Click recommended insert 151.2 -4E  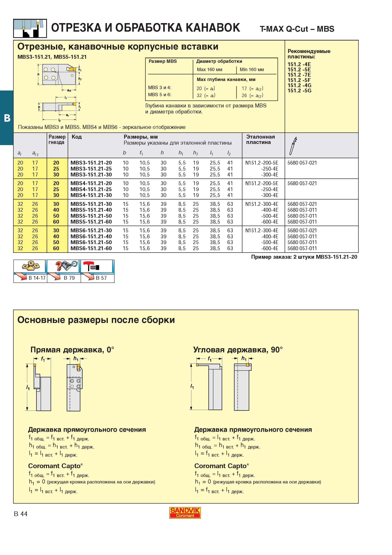[299, 64]
